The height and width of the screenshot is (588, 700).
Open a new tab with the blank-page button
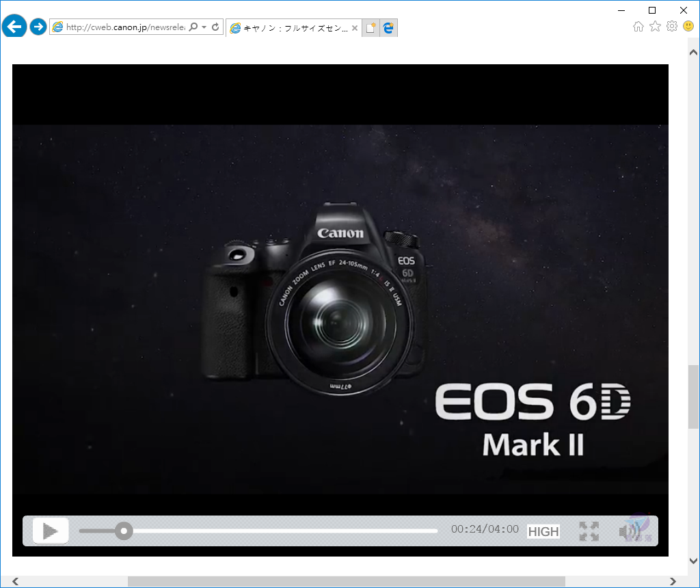[x=371, y=27]
